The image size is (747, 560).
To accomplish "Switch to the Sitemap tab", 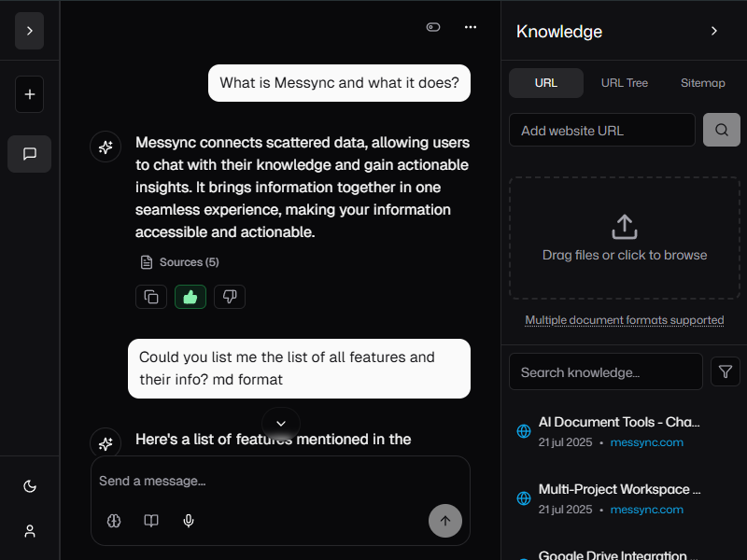I will 703,83.
